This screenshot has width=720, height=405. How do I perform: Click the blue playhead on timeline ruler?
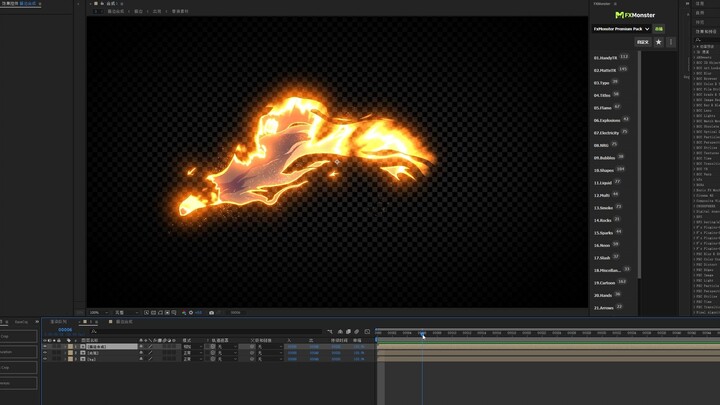coord(421,333)
